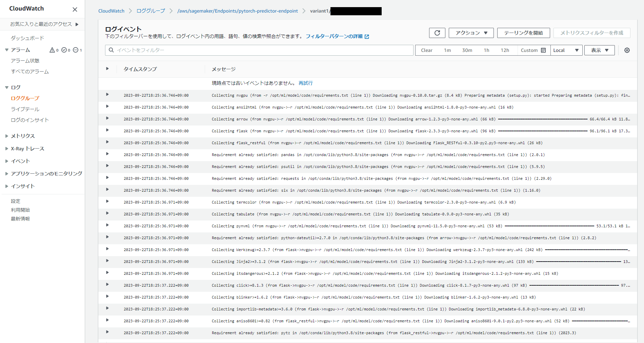The image size is (644, 343).
Task: Click the refresh log events icon
Action: pos(437,33)
